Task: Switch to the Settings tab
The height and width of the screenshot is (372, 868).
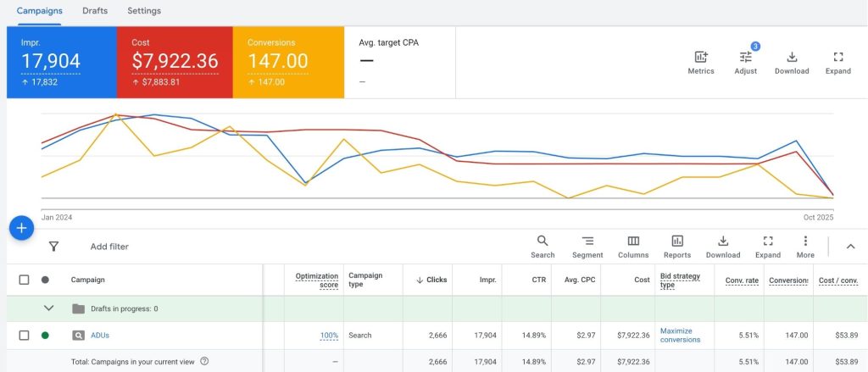Action: click(x=144, y=11)
